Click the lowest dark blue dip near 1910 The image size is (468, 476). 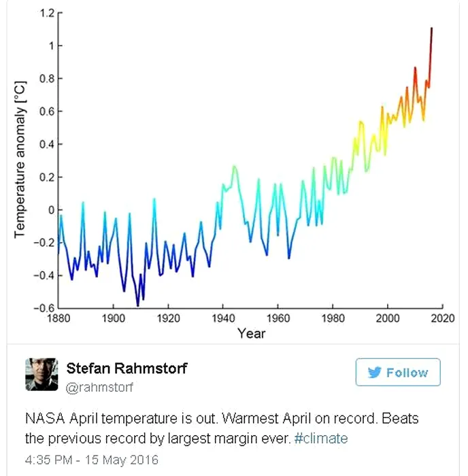click(137, 305)
